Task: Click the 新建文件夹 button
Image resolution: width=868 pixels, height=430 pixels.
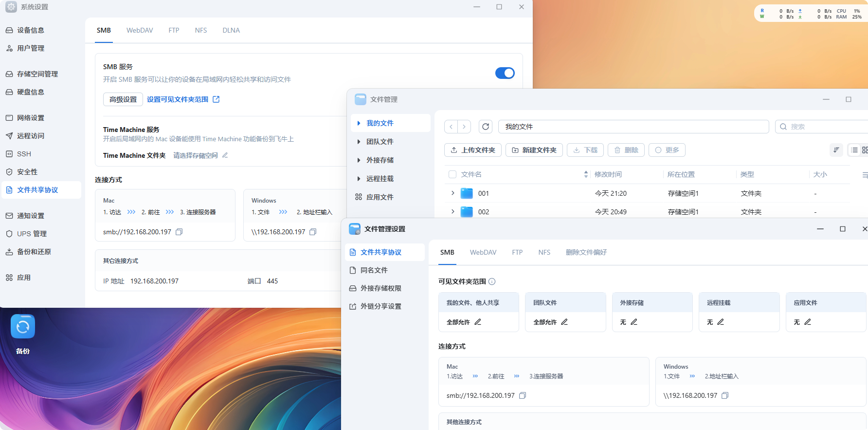Action: pos(534,150)
